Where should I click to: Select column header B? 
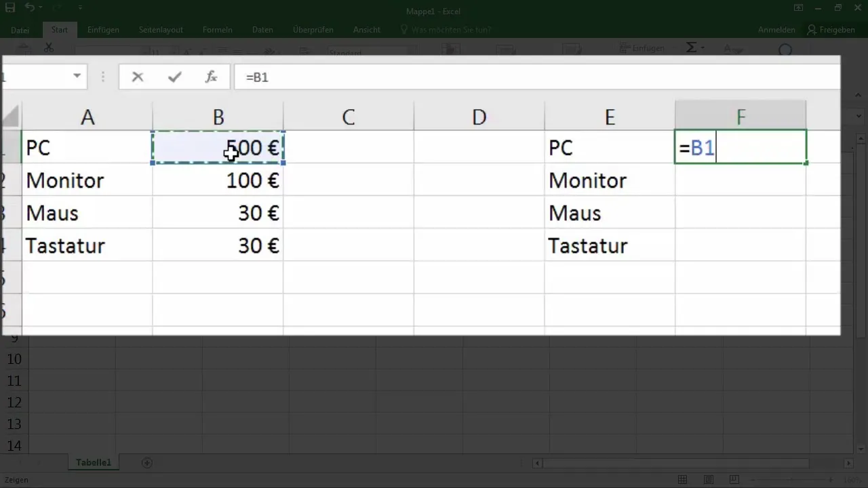coord(218,117)
